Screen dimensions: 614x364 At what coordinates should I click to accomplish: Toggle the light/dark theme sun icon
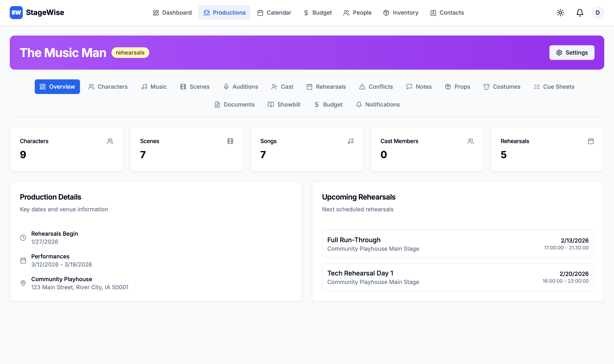click(560, 13)
